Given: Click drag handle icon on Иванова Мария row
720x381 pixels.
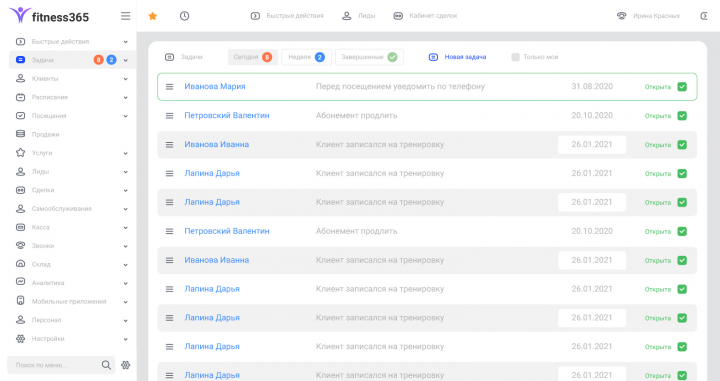Looking at the screenshot, I should click(169, 87).
